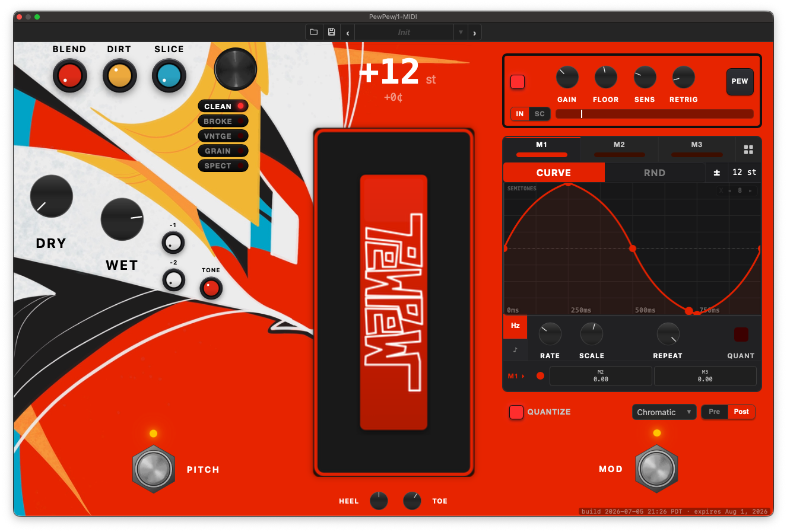
Task: Select the SPECT mode
Action: pyautogui.click(x=223, y=165)
